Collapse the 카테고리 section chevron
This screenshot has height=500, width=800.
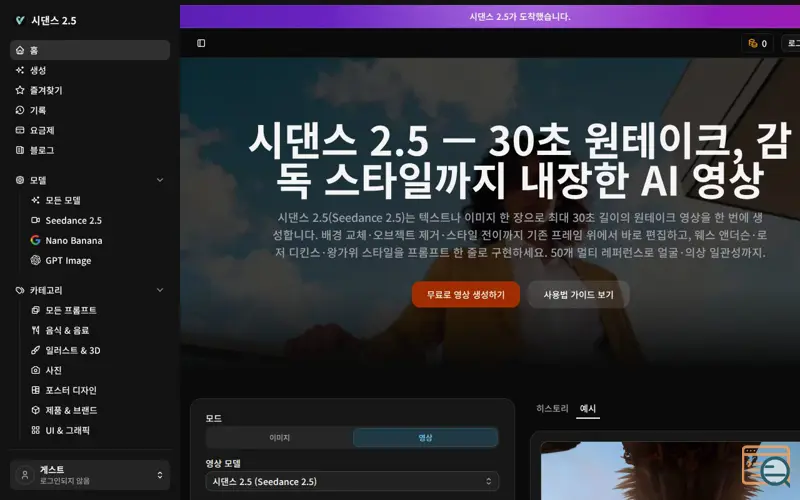(x=160, y=290)
